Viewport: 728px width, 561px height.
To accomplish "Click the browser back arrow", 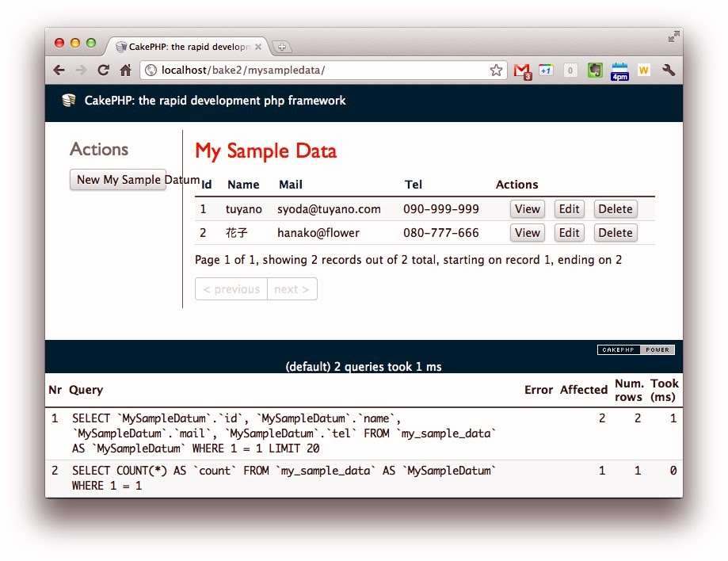I will pos(59,71).
